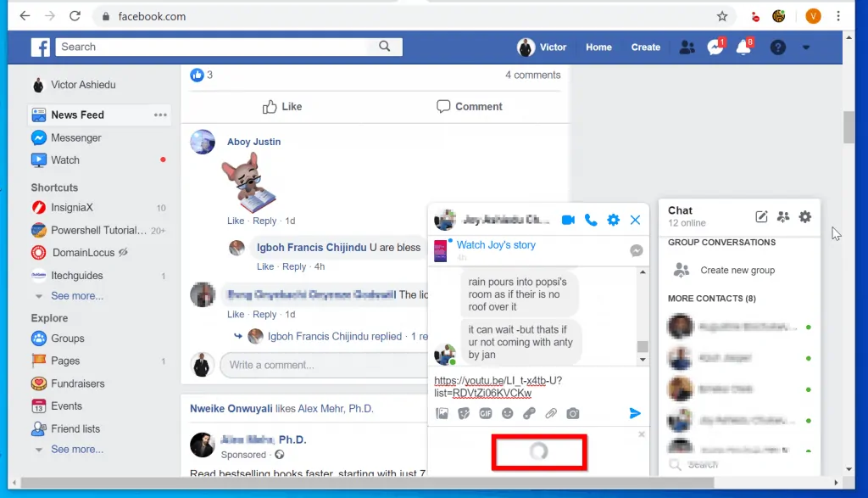Open the GIF picker in the chat
Screen dimensions: 868x498
click(x=487, y=413)
